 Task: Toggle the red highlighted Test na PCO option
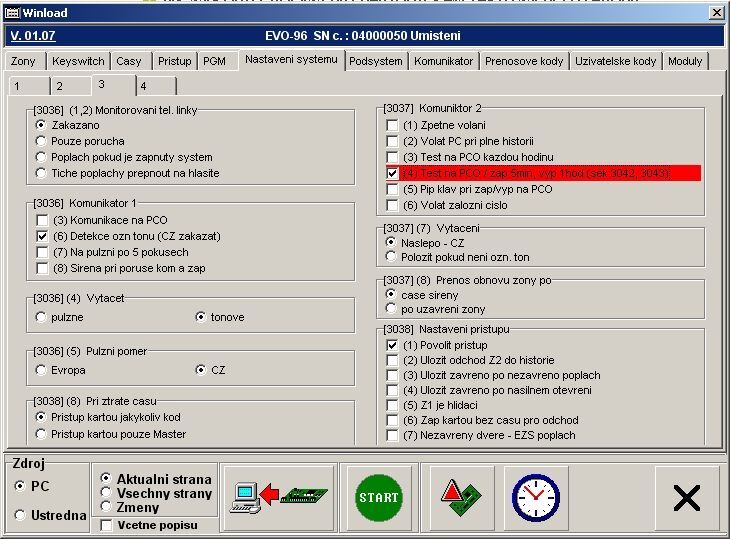392,173
